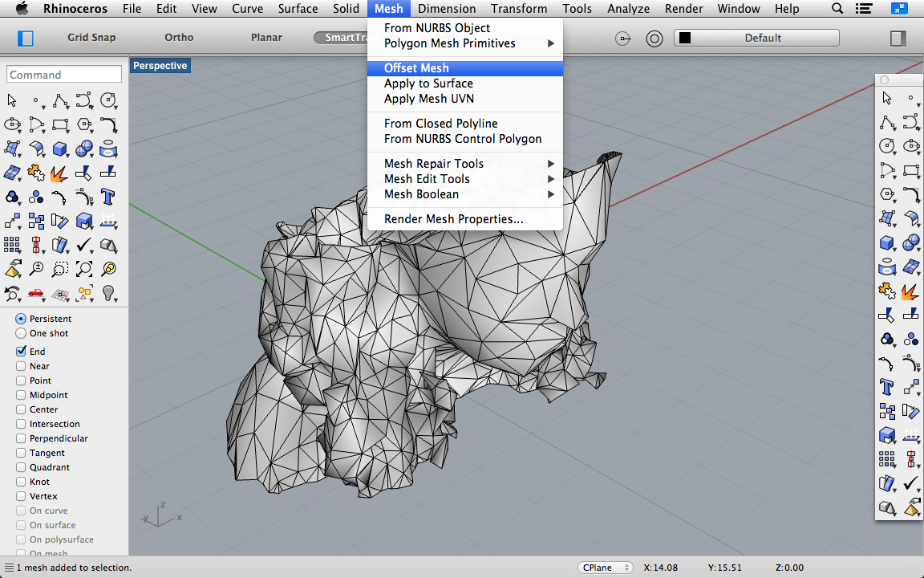Open the Apple menu
The image size is (924, 578).
click(x=21, y=8)
